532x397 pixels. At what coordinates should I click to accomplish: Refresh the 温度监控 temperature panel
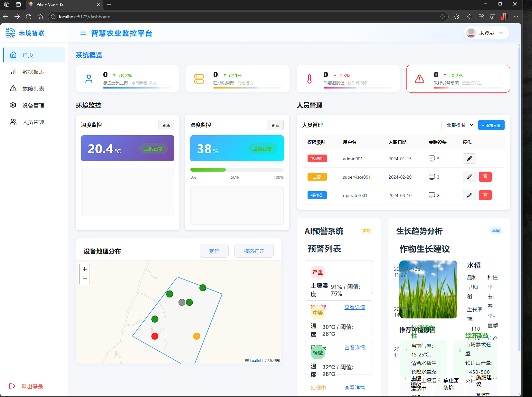click(166, 125)
